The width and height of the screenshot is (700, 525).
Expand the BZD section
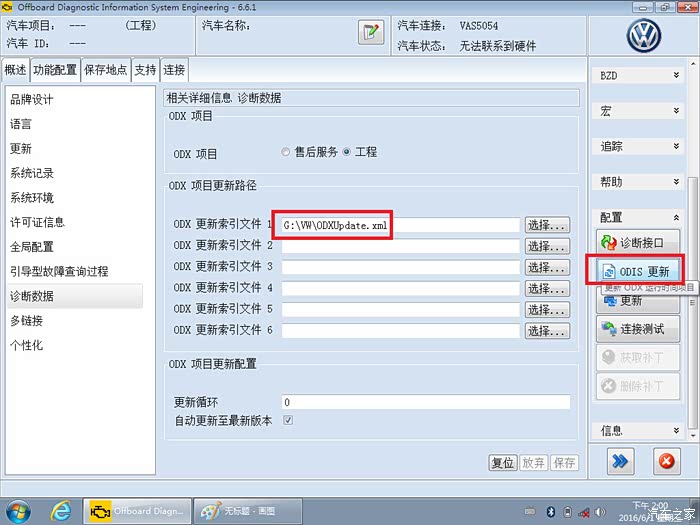tap(638, 75)
